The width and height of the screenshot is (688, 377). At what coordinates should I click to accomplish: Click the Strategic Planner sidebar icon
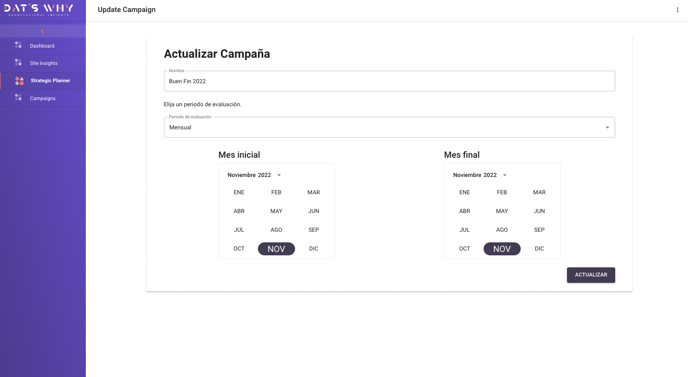19,81
